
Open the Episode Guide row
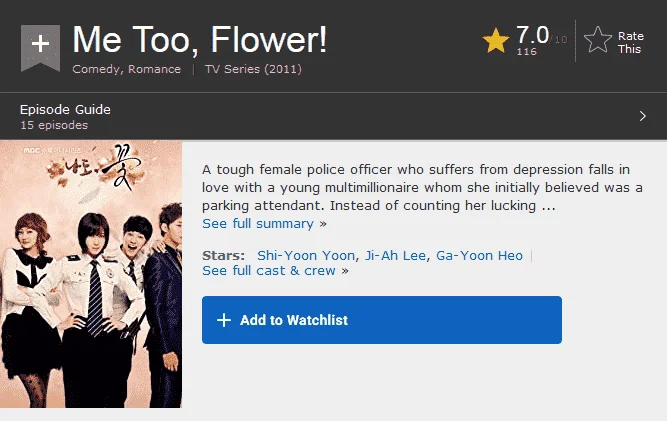[334, 116]
